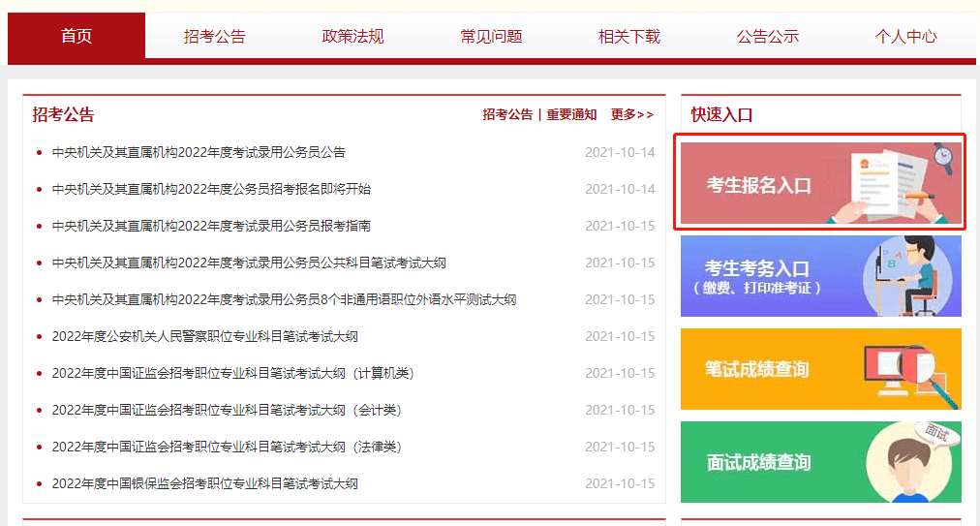The image size is (980, 526).
Task: Click the 2021-10-14 date of the 公务员公告 row
Action: pyautogui.click(x=620, y=152)
